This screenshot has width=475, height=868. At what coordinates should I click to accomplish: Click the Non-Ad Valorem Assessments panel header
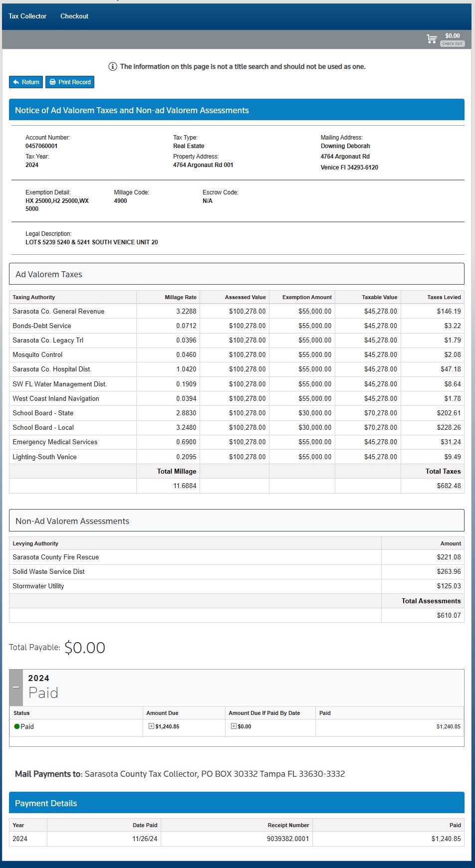[237, 521]
